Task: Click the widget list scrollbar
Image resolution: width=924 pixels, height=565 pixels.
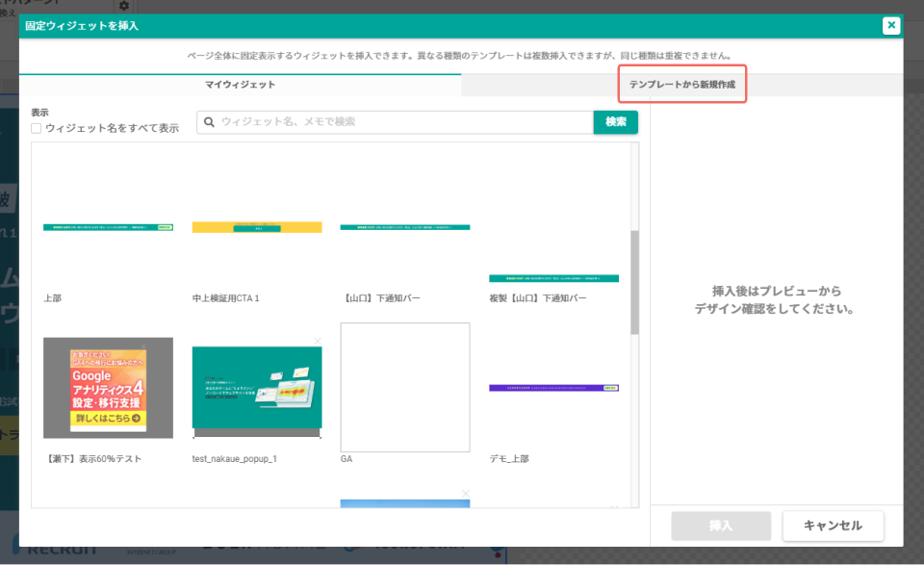Action: pos(634,283)
